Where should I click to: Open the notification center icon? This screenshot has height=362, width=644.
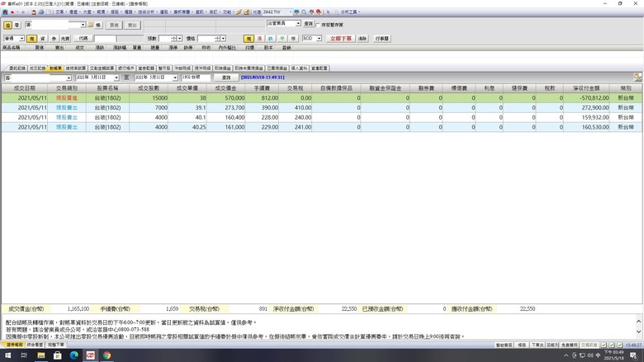point(634,355)
